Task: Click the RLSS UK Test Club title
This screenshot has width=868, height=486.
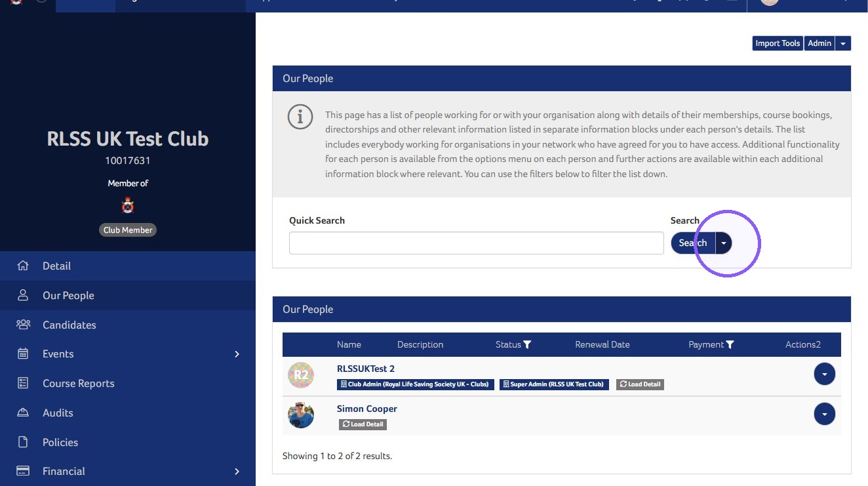Action: (128, 138)
